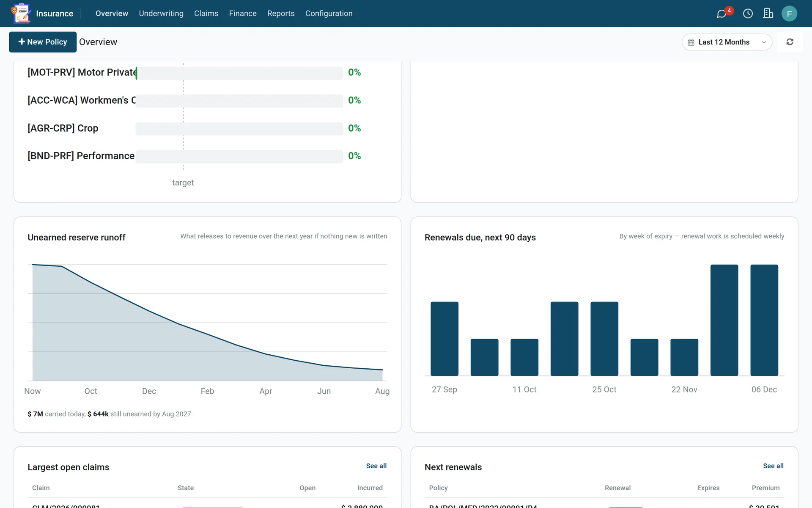
Task: Open the Claims menu
Action: pyautogui.click(x=206, y=14)
